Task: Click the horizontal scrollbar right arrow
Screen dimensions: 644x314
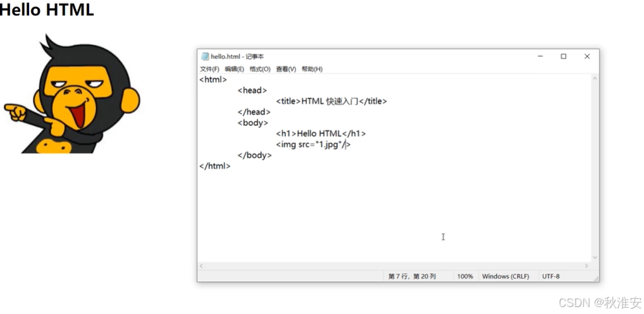Action: click(x=586, y=266)
